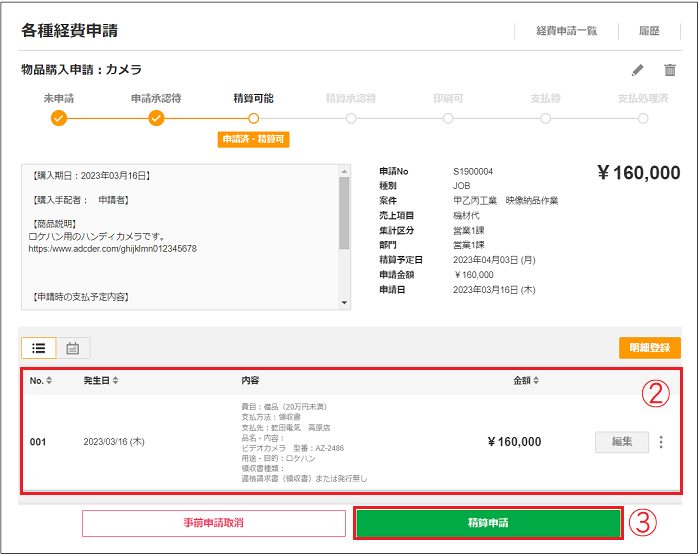This screenshot has width=700, height=556.
Task: Sort the table by 金額 column
Action: (527, 381)
